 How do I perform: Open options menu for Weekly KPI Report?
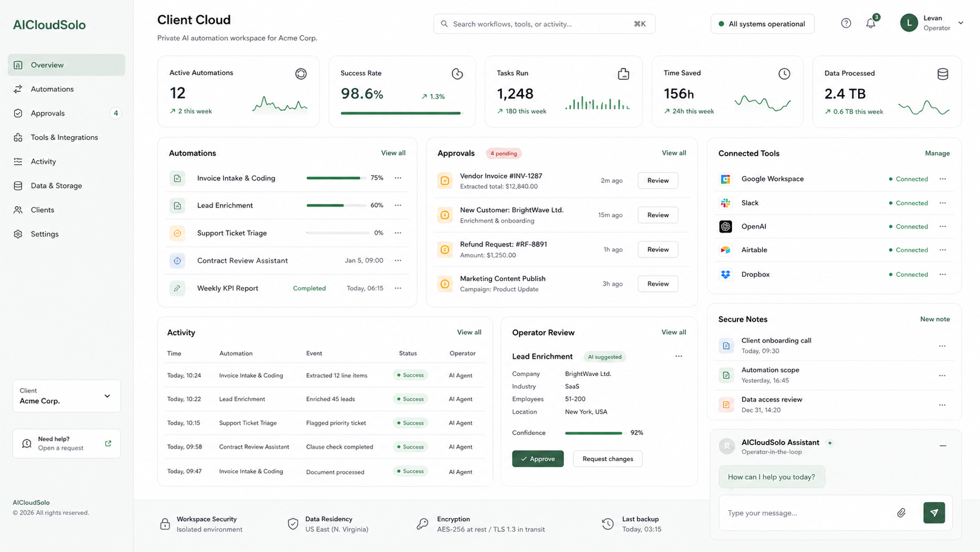(398, 288)
